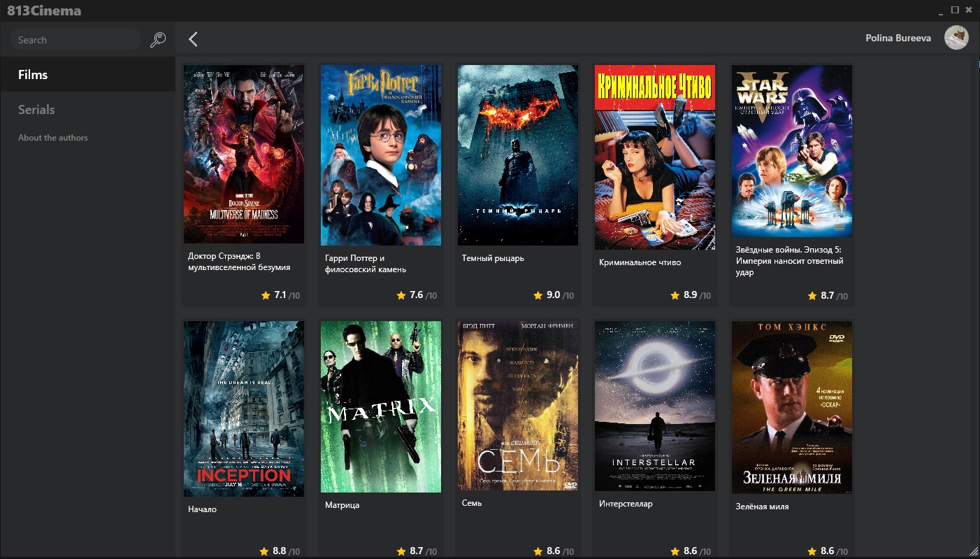The height and width of the screenshot is (559, 980).
Task: Click the star in the Интерстеллар card
Action: click(x=675, y=551)
